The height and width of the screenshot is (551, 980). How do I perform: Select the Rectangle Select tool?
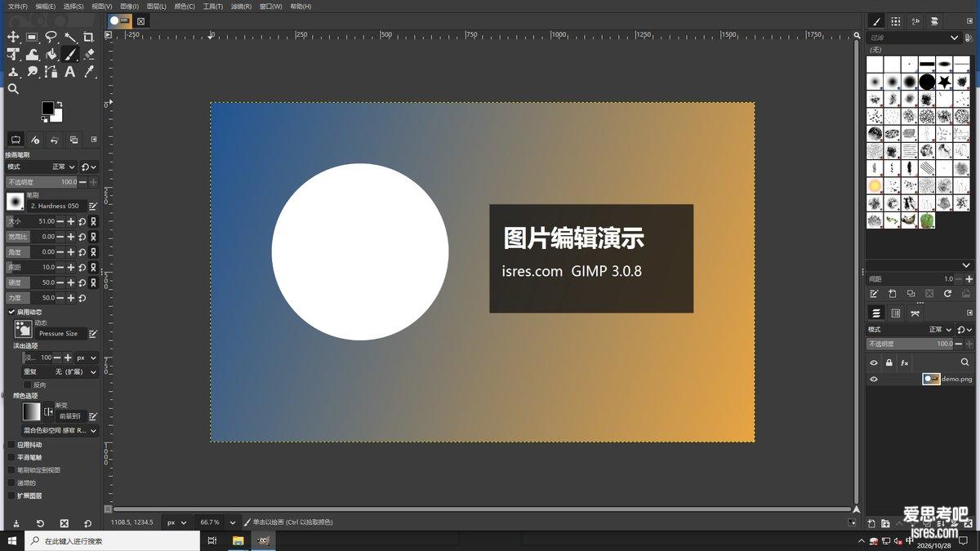tap(32, 37)
